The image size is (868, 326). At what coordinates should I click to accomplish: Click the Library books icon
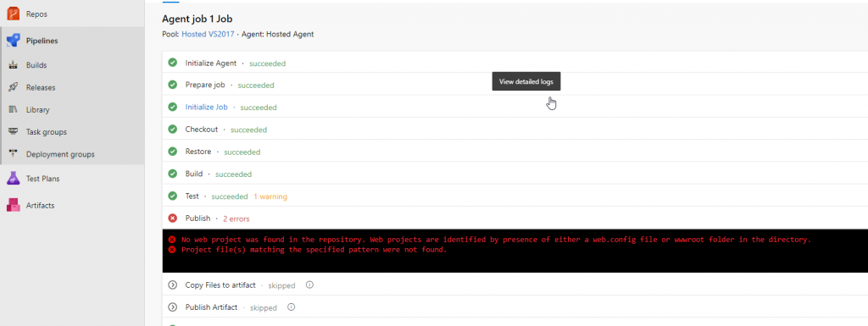coord(14,109)
